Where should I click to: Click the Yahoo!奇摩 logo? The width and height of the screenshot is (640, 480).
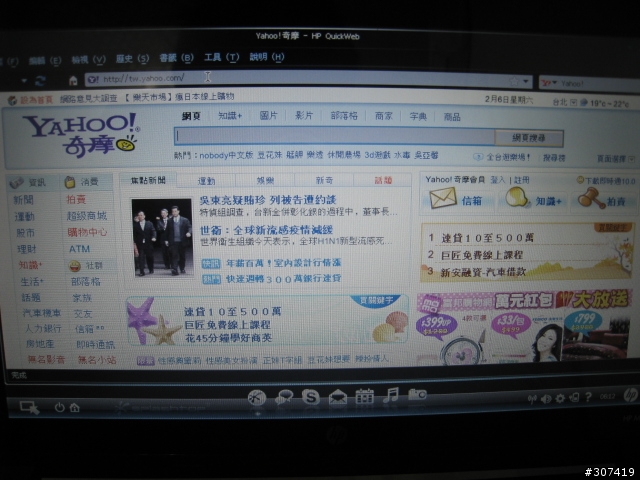(x=82, y=135)
